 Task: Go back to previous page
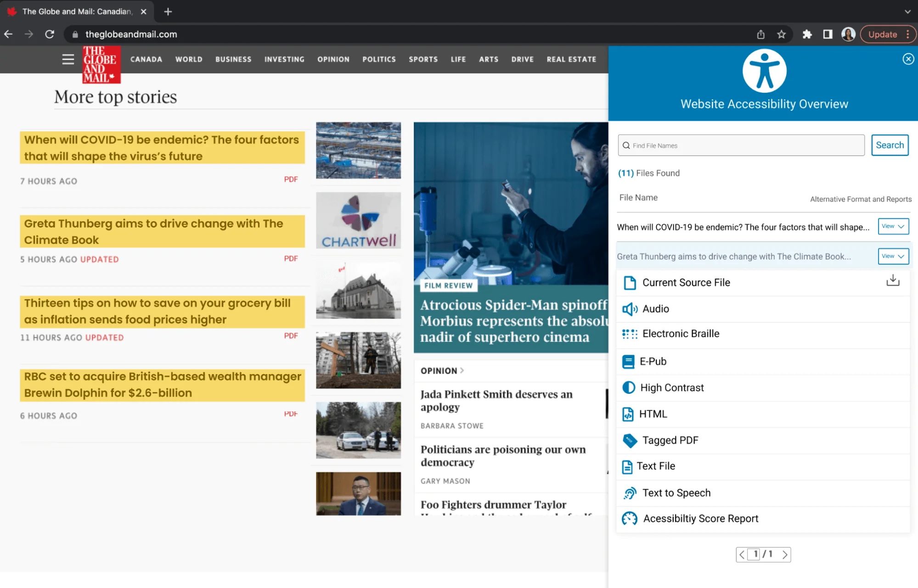click(x=8, y=34)
